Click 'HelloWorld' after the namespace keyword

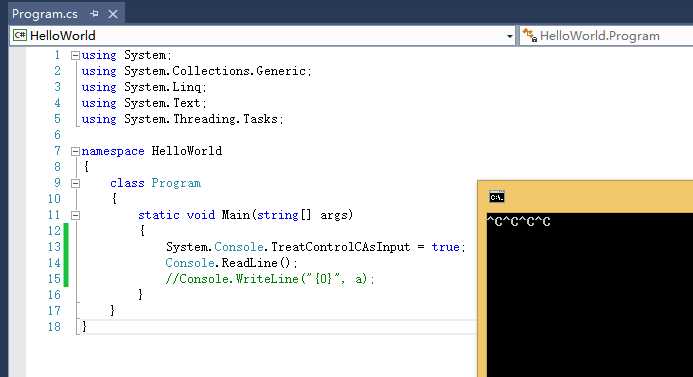pyautogui.click(x=187, y=151)
